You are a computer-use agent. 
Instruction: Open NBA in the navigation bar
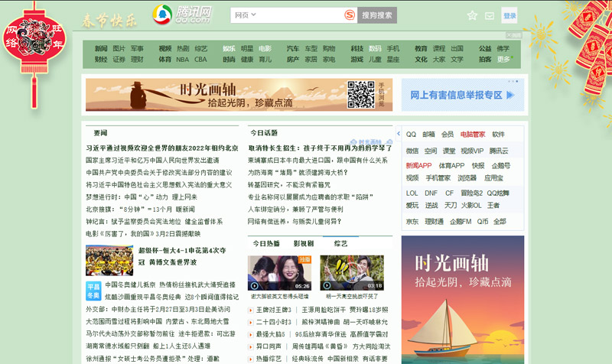tap(182, 60)
